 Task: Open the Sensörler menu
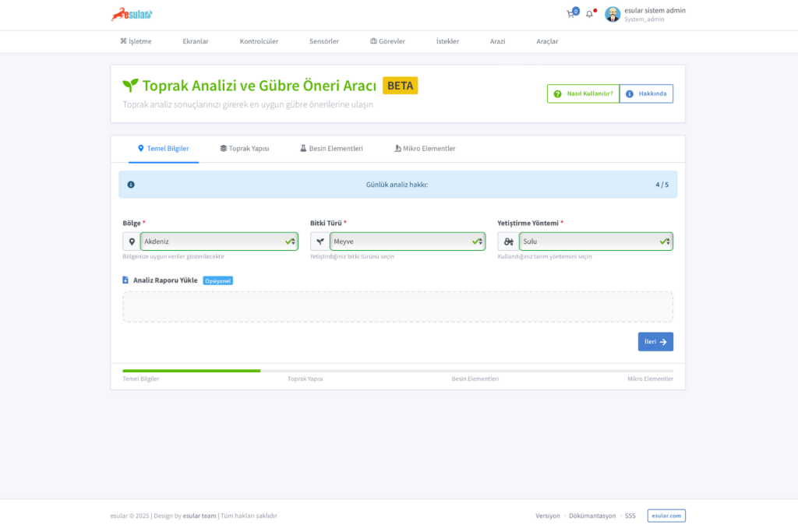tap(324, 41)
